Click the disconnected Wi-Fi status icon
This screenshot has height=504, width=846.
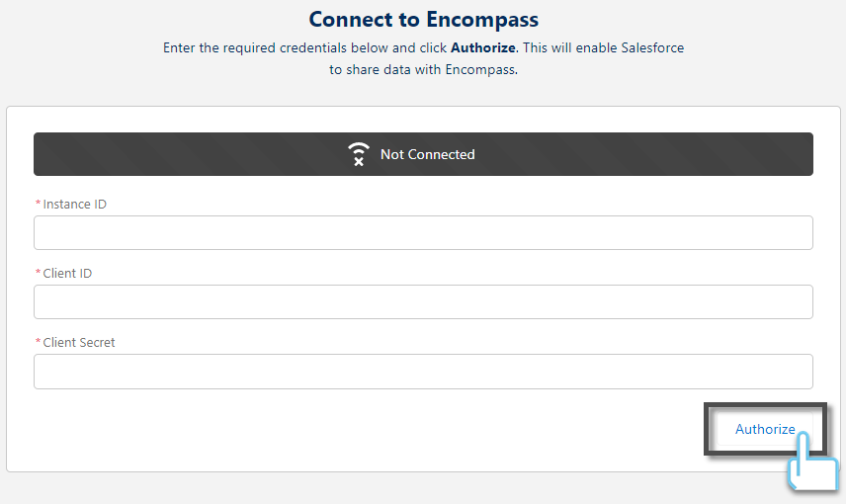coord(358,154)
